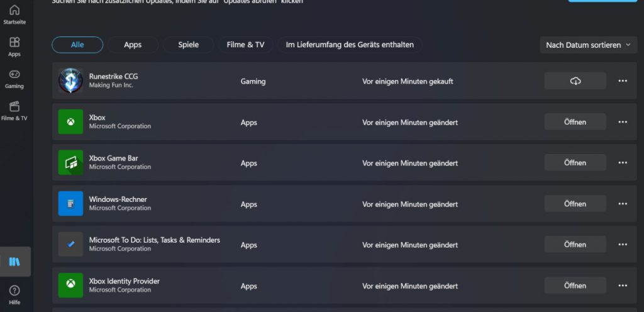
Task: Select Im Lieferumfang des Geräts enthalten filter
Action: coord(350,45)
